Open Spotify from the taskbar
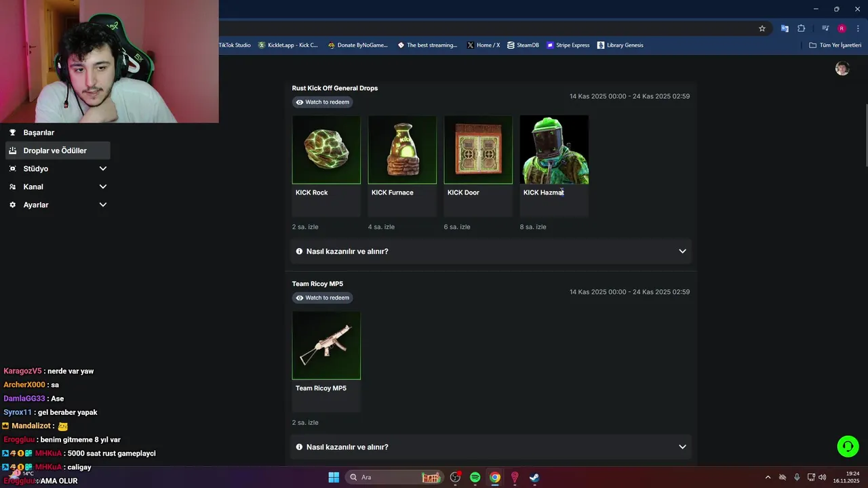 click(475, 477)
